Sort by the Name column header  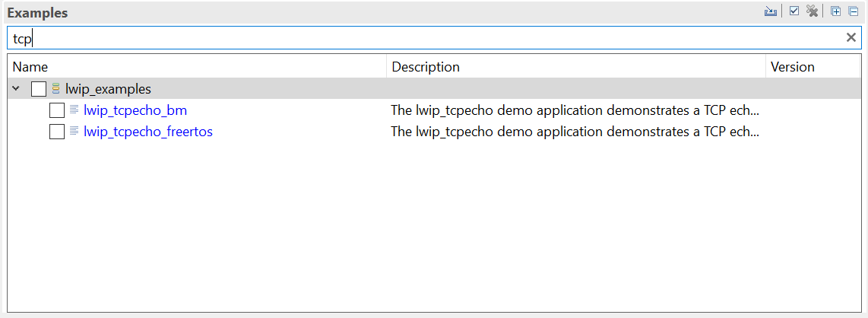point(30,67)
